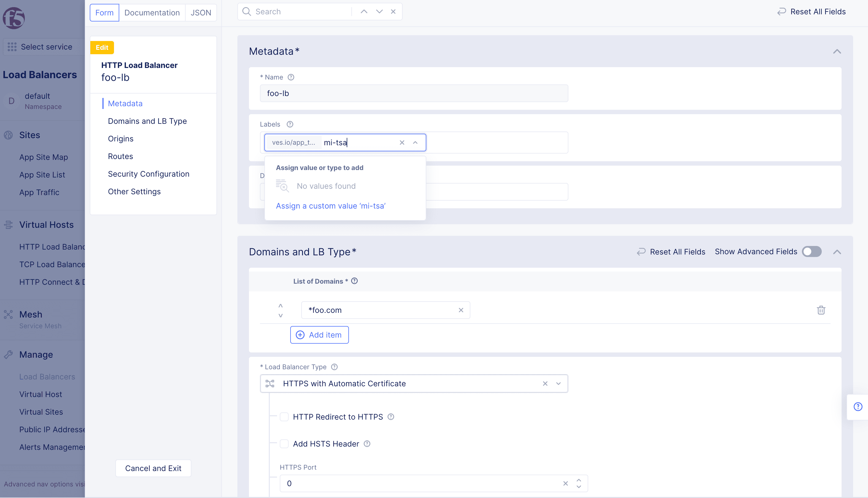
Task: Click the Manage section icon
Action: click(x=9, y=354)
